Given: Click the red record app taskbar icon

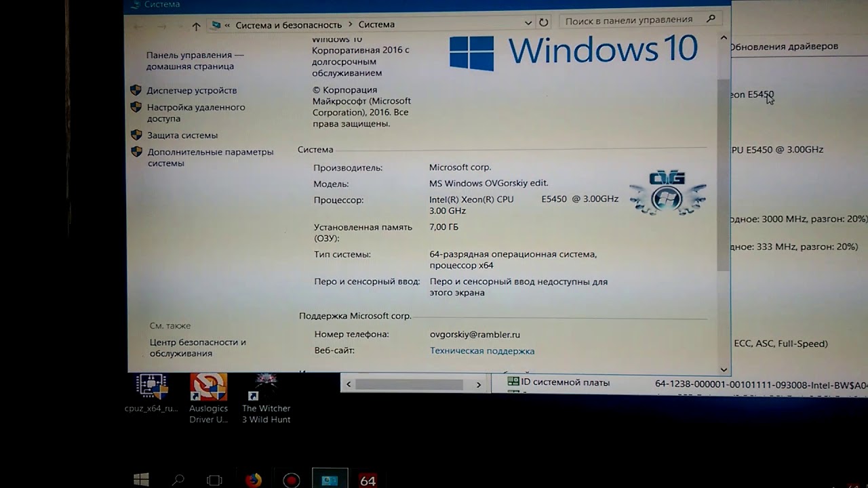Looking at the screenshot, I should [x=292, y=480].
